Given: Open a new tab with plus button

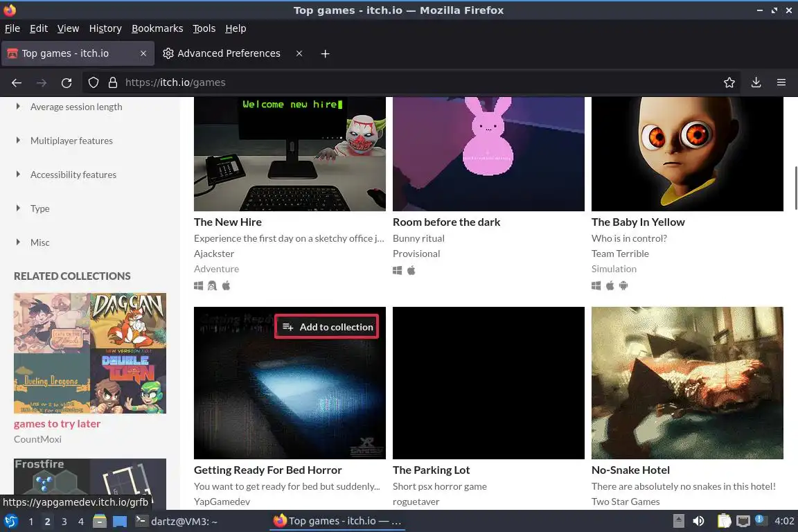Looking at the screenshot, I should 325,53.
